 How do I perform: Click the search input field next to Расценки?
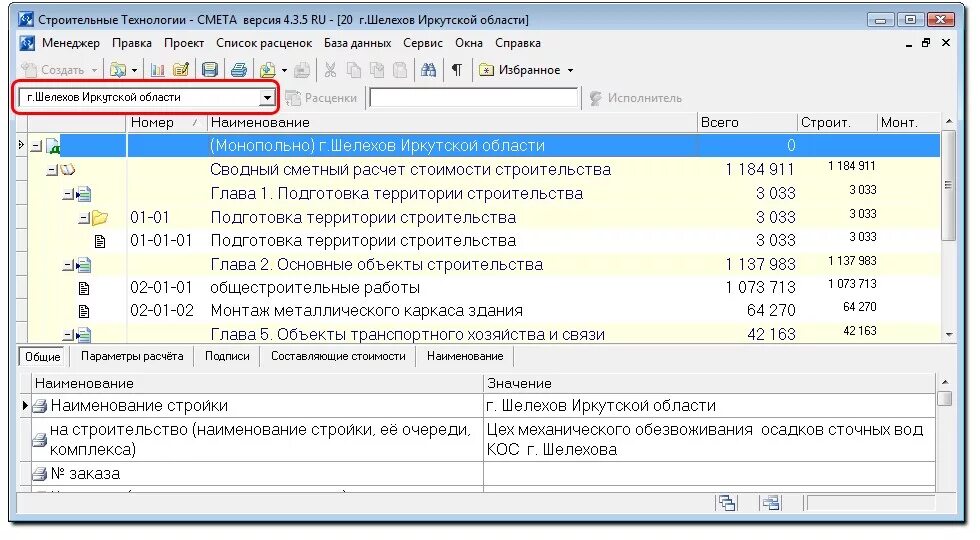pyautogui.click(x=474, y=98)
